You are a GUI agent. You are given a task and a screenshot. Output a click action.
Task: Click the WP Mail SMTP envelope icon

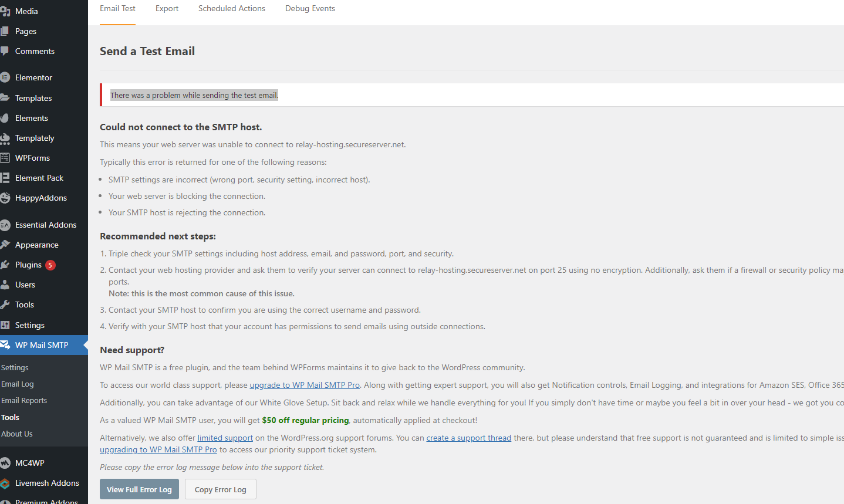tap(5, 345)
